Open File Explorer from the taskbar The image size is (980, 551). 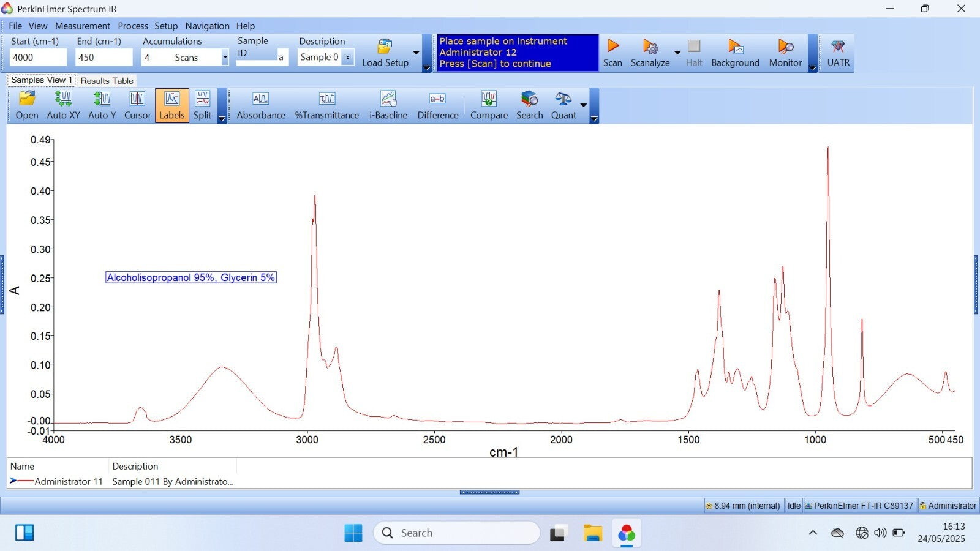click(592, 533)
